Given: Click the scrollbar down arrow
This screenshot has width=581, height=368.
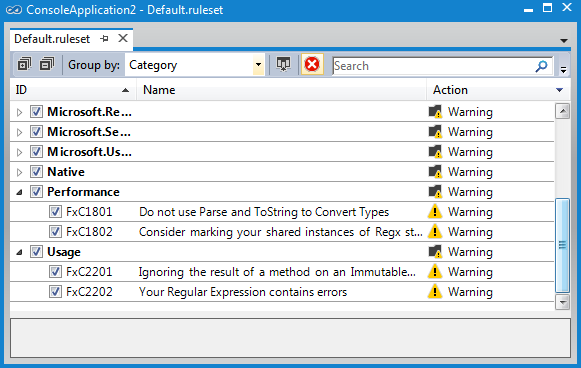Looking at the screenshot, I should tap(562, 302).
